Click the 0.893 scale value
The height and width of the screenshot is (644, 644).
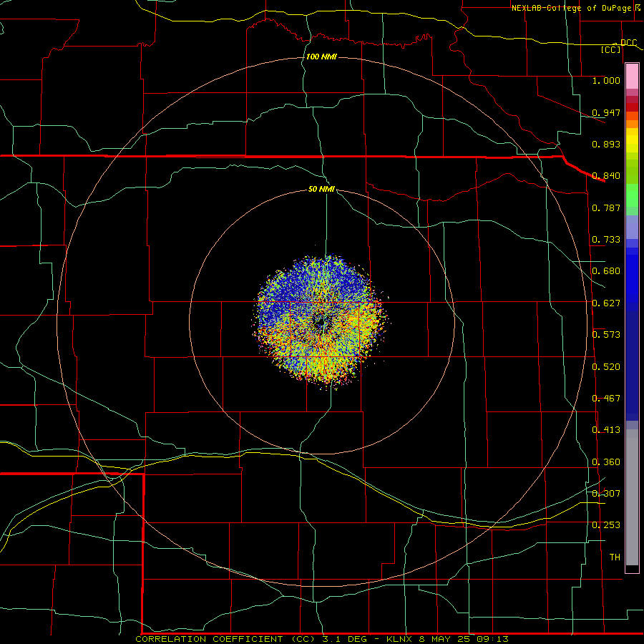click(x=606, y=144)
